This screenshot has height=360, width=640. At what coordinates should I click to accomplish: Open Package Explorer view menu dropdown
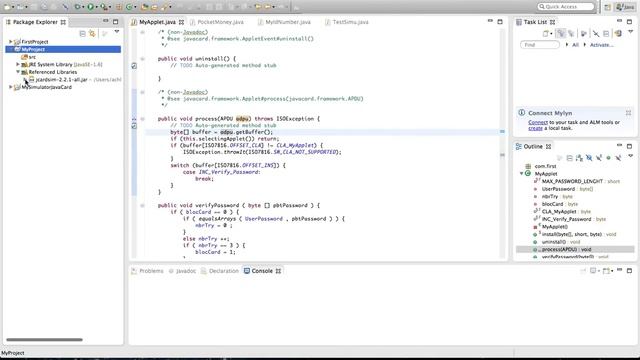117,31
